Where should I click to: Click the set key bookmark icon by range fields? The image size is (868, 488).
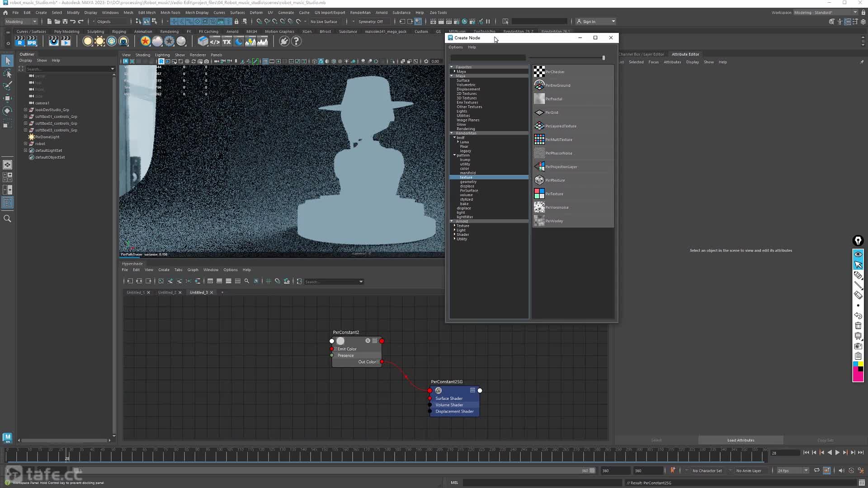click(x=673, y=470)
